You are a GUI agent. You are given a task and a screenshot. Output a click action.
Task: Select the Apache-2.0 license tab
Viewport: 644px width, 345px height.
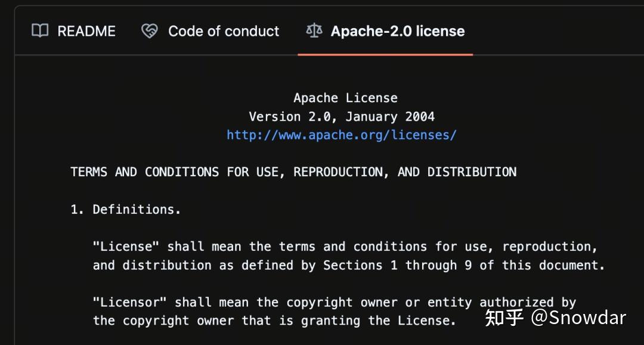[397, 31]
